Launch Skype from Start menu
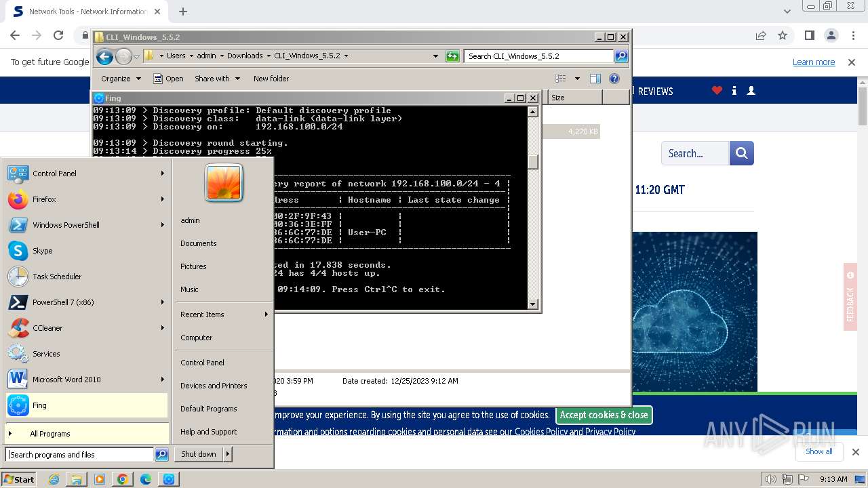Screen dimensions: 868x488 click(x=86, y=251)
